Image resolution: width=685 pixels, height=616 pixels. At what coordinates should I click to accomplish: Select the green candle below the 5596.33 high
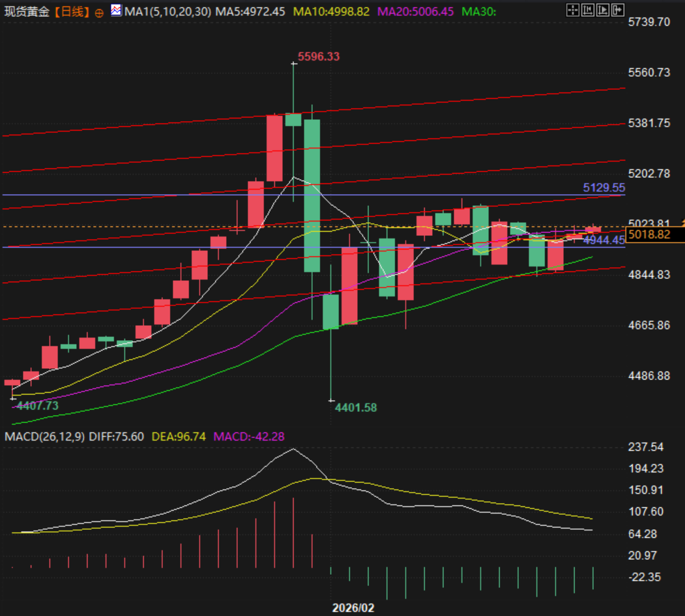293,120
